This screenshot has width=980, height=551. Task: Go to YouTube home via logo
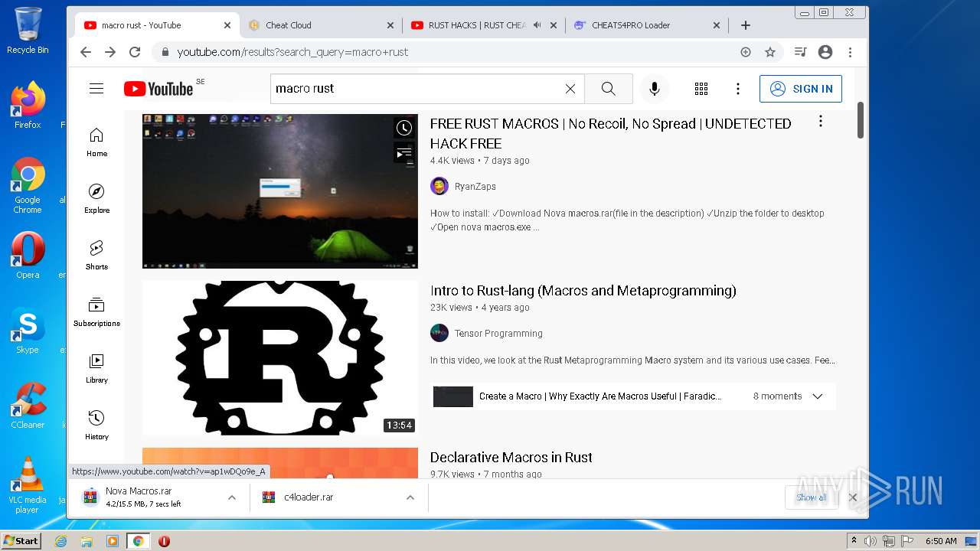[x=158, y=89]
